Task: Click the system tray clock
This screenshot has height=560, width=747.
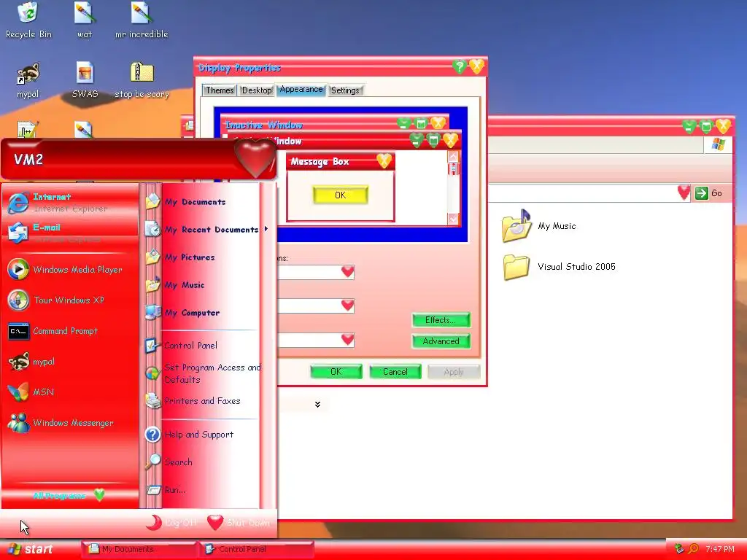Action: coord(720,549)
